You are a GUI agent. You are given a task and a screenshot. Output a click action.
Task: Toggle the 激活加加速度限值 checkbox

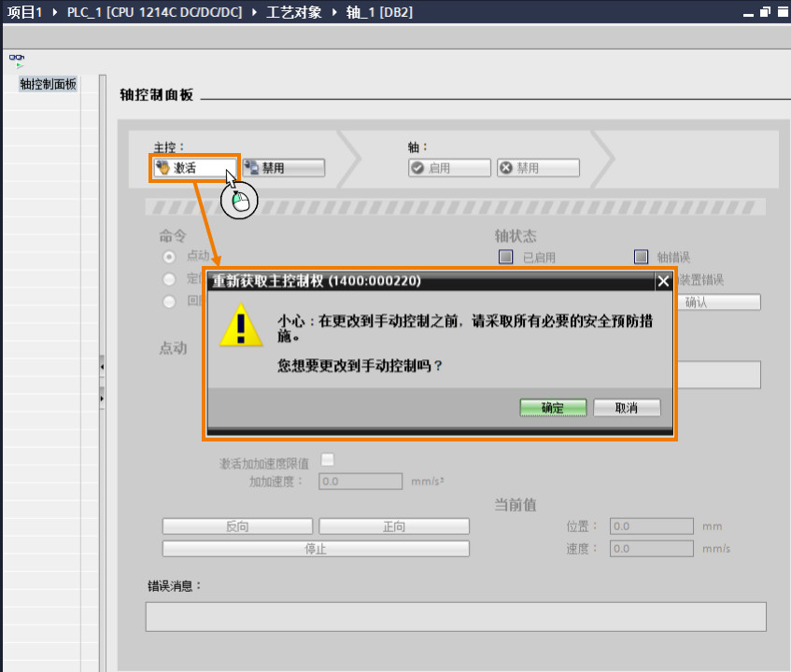[328, 459]
